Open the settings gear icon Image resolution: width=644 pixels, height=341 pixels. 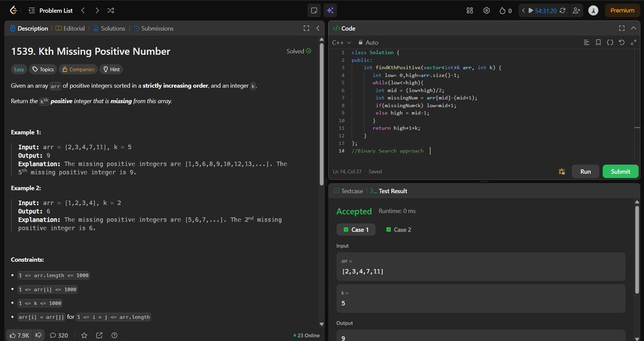pyautogui.click(x=486, y=10)
